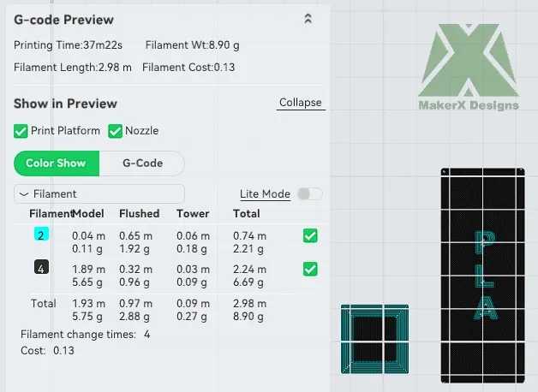Click the cyan filament 2 color swatch

tap(41, 235)
